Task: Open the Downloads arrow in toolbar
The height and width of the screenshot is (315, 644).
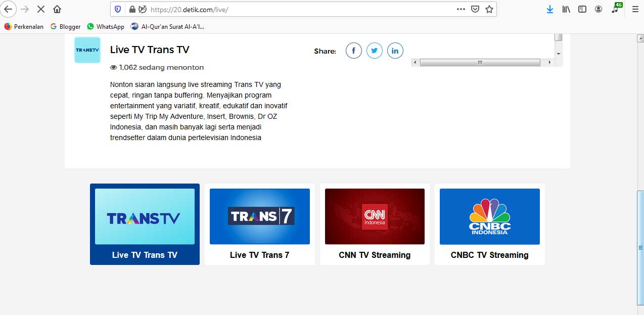Action: pos(550,9)
